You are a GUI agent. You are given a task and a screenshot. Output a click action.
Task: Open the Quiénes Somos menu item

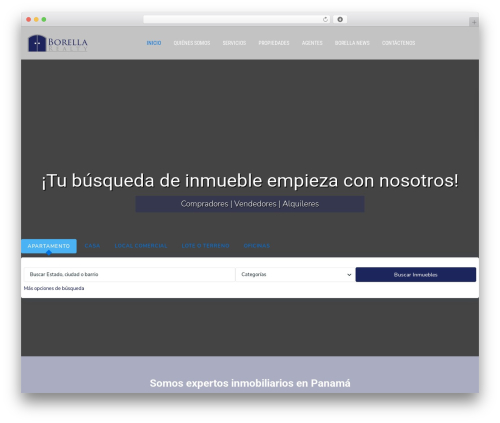(192, 43)
